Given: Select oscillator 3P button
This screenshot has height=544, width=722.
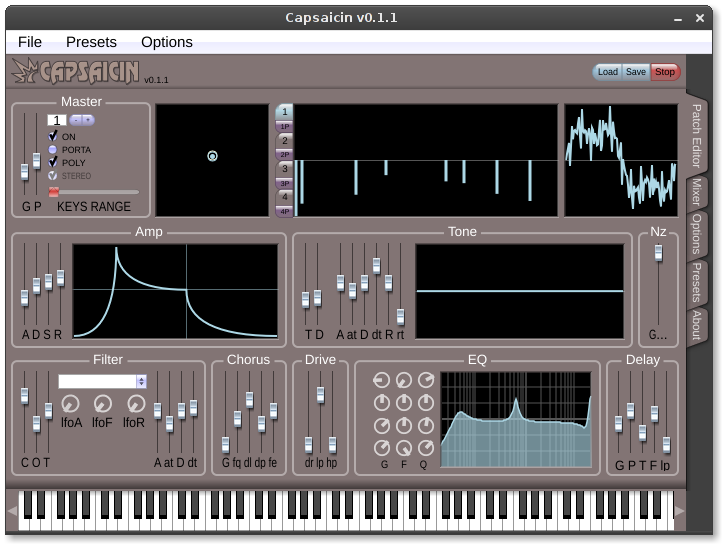Looking at the screenshot, I should [285, 183].
